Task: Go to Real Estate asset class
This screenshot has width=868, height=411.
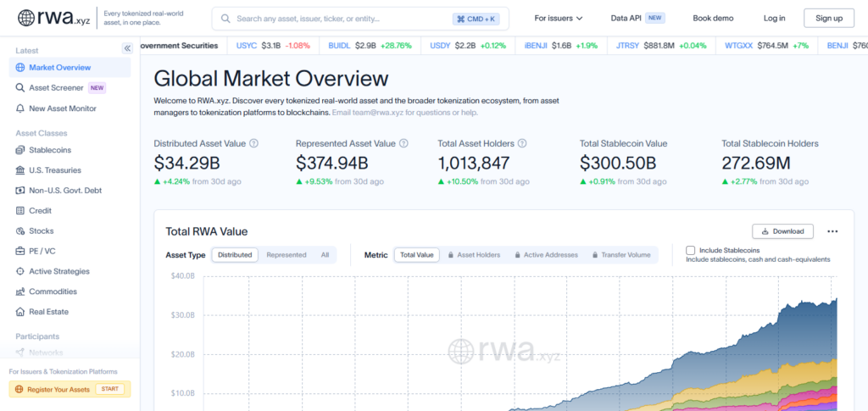Action: (x=70, y=312)
